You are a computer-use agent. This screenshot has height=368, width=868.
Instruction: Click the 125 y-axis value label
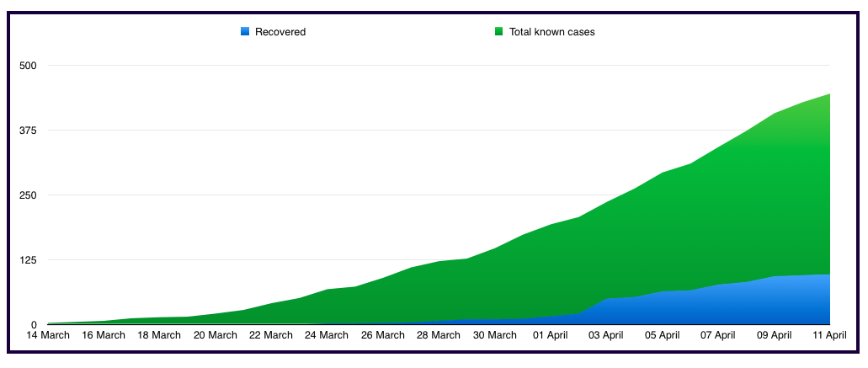point(29,260)
